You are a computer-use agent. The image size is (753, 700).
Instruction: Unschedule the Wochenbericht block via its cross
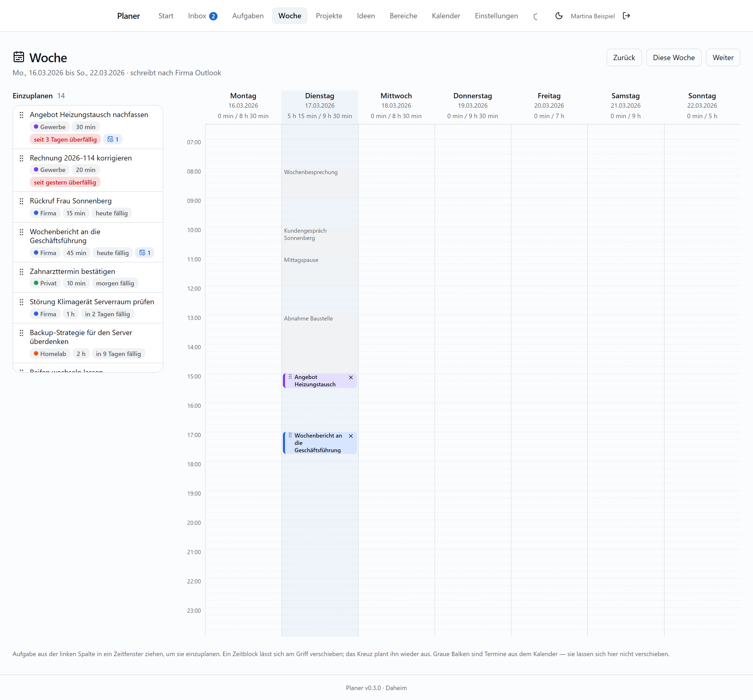pos(351,436)
